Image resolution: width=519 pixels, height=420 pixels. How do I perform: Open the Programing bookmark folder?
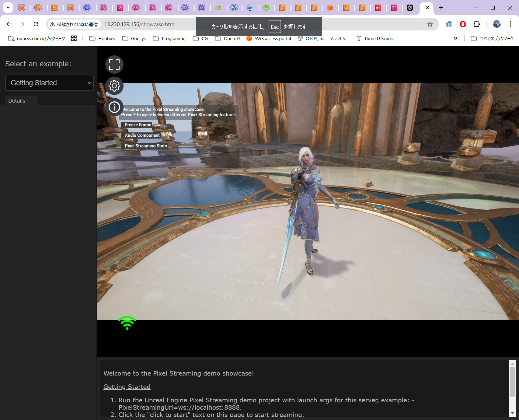point(169,38)
